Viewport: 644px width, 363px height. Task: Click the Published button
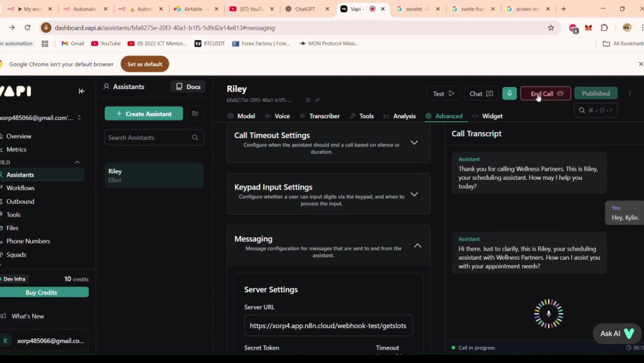[596, 93]
